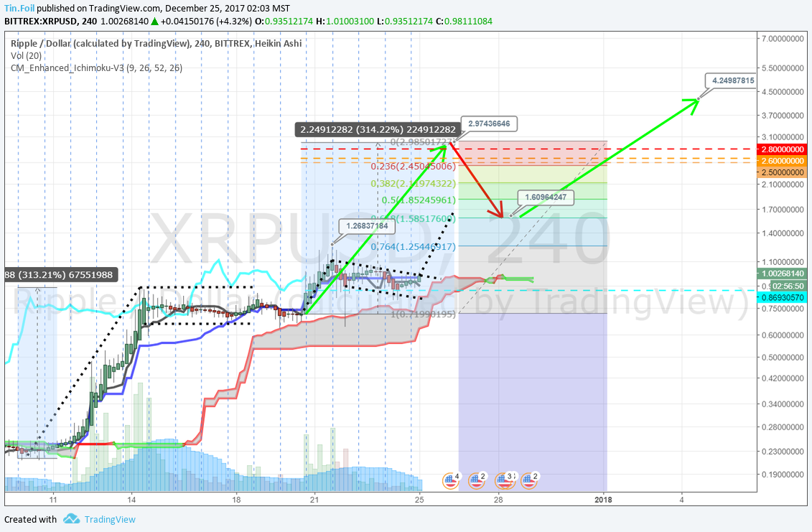
Task: Select the Fibonacci 1(0.71990195) level label
Action: [423, 314]
